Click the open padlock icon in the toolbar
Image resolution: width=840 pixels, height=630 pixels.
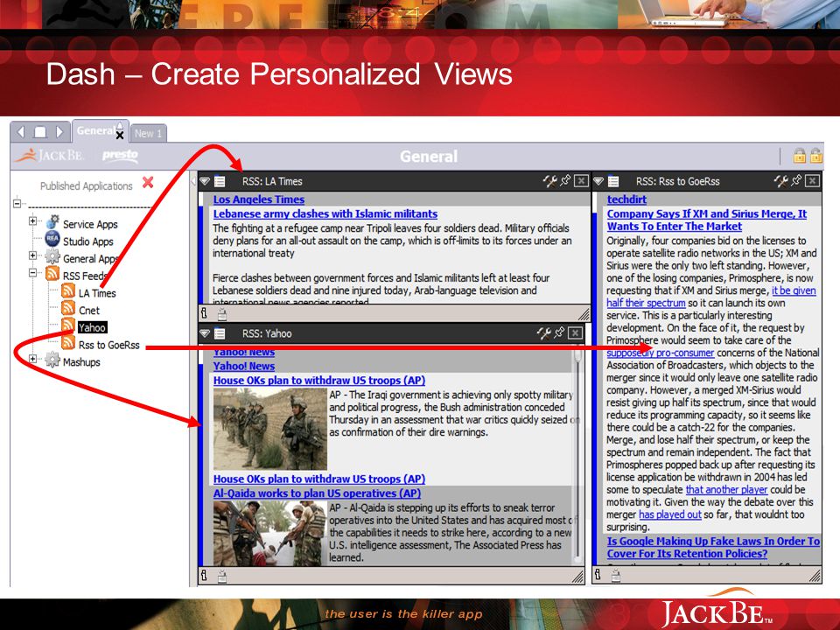click(815, 156)
